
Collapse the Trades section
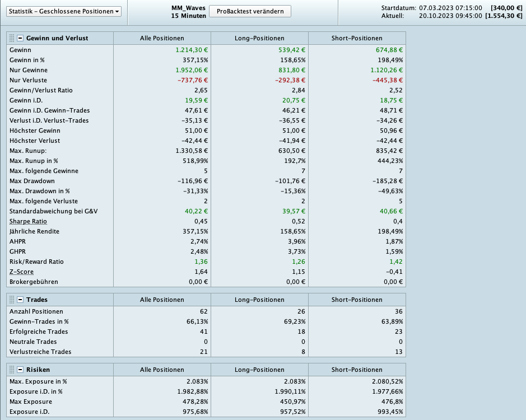point(20,300)
